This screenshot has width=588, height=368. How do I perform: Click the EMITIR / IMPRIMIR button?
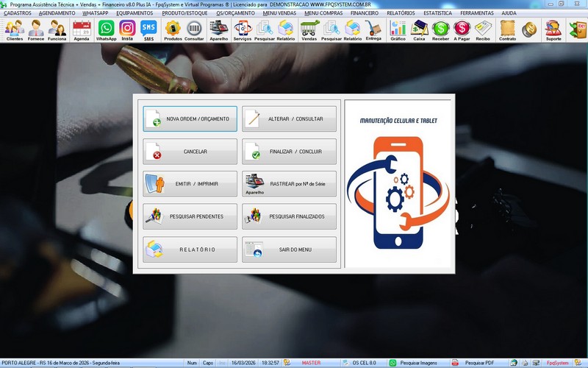[x=190, y=184]
